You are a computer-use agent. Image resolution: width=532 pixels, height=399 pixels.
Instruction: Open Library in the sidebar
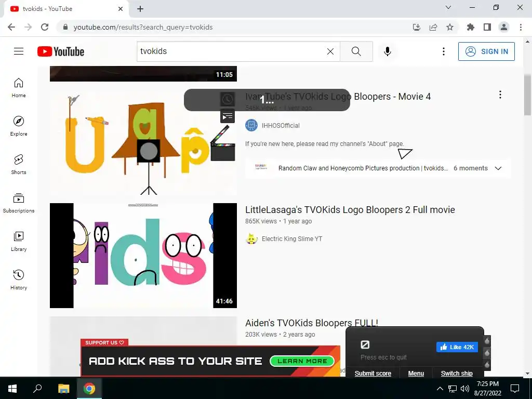[x=19, y=241]
